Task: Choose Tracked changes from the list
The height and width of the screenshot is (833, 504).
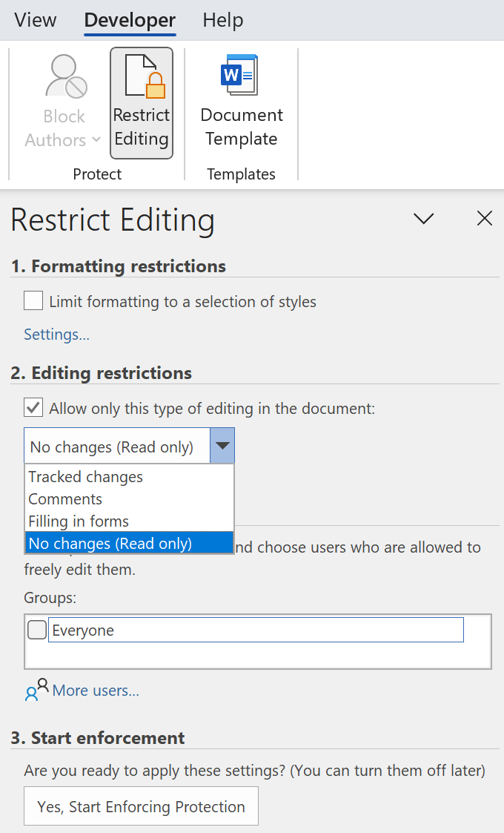Action: [129, 476]
